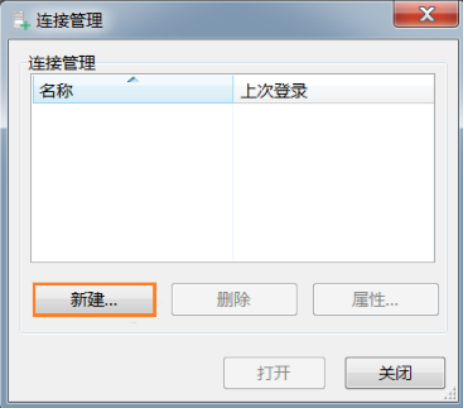Create a new connection with 新建... button
Image resolution: width=464 pixels, height=409 pixels.
pos(94,300)
